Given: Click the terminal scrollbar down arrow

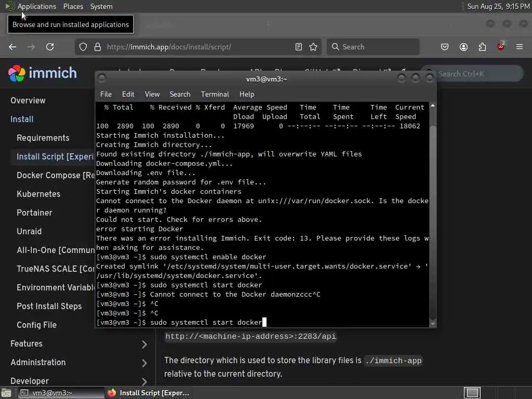Looking at the screenshot, I should click(433, 323).
